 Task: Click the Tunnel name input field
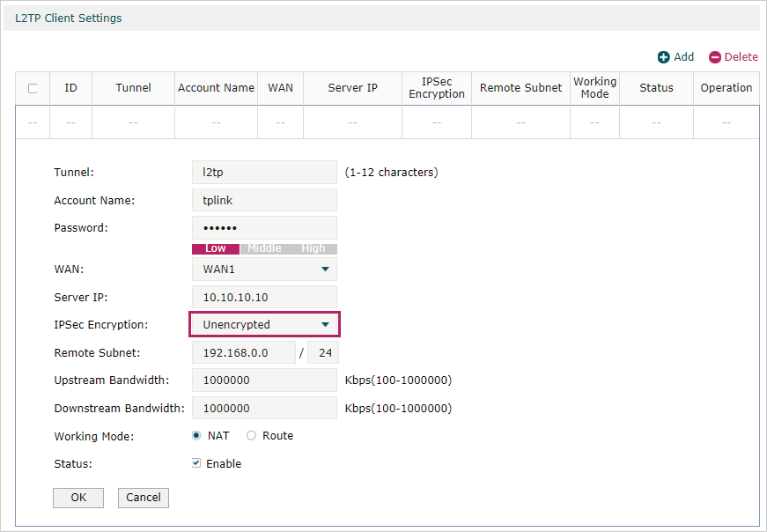click(x=264, y=173)
